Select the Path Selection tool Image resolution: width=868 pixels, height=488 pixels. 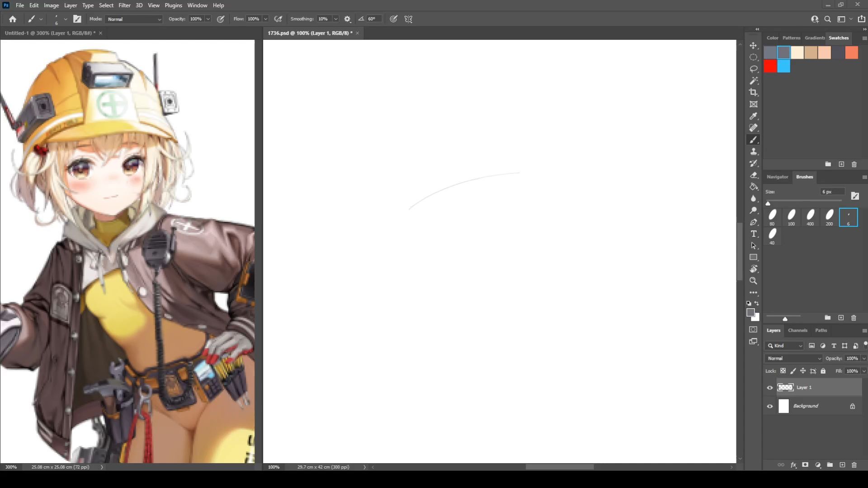click(753, 245)
